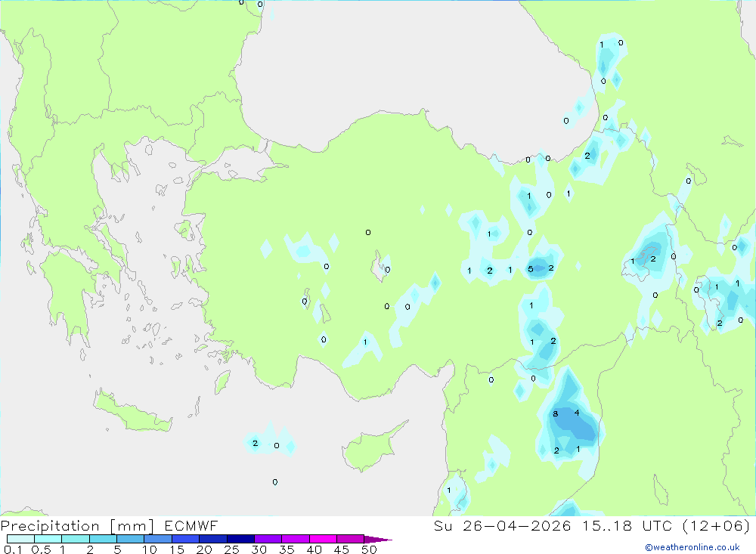Pick the 35–40 mm legend swatch

click(x=296, y=539)
